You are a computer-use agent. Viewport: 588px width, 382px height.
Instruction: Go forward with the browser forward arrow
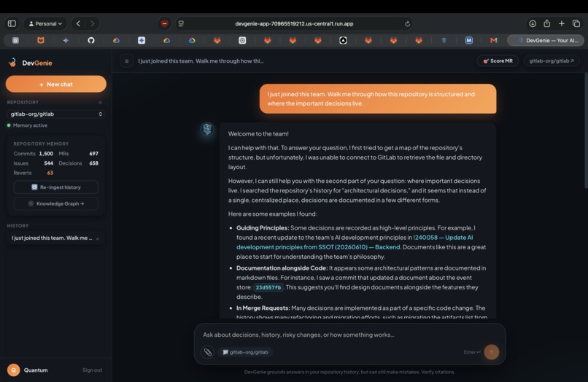pos(92,23)
